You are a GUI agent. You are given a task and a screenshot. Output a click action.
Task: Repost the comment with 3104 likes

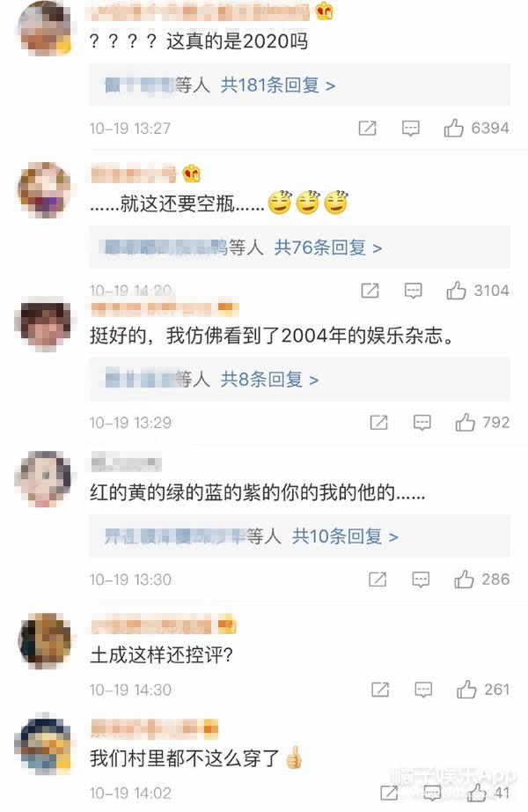[x=370, y=291]
